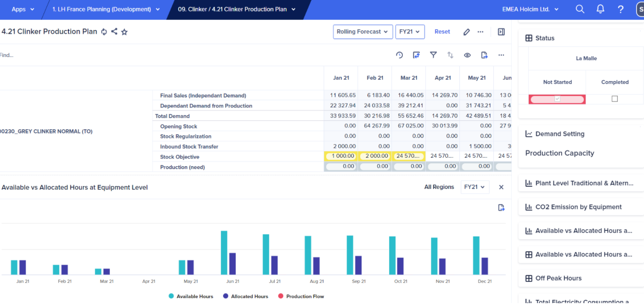Expand the FY21 dropdown in chart header
644x304 pixels.
(475, 187)
